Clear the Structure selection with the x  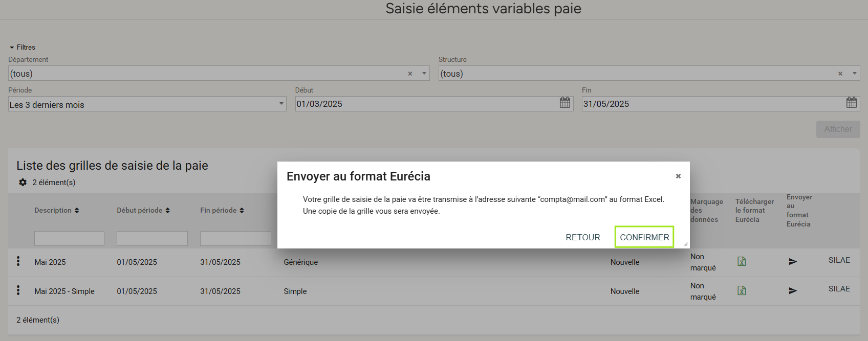click(x=840, y=74)
